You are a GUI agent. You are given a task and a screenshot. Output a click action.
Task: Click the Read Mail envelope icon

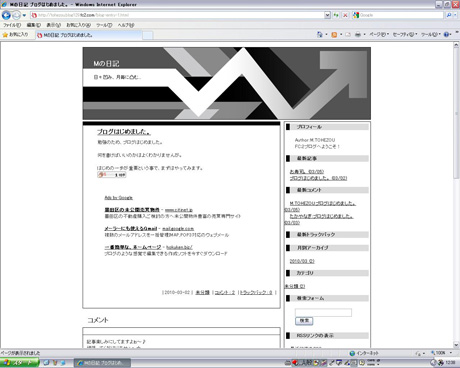[x=348, y=35]
